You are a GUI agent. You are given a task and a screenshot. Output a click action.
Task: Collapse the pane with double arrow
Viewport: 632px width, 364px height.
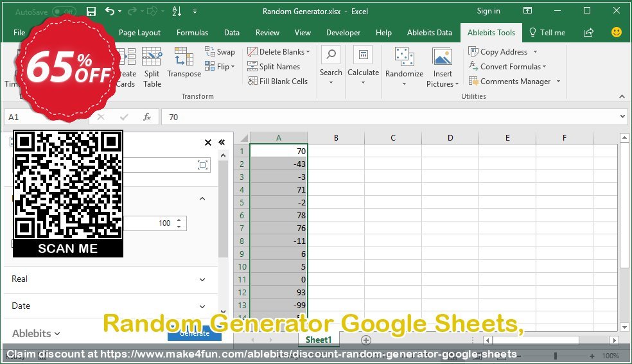point(222,142)
